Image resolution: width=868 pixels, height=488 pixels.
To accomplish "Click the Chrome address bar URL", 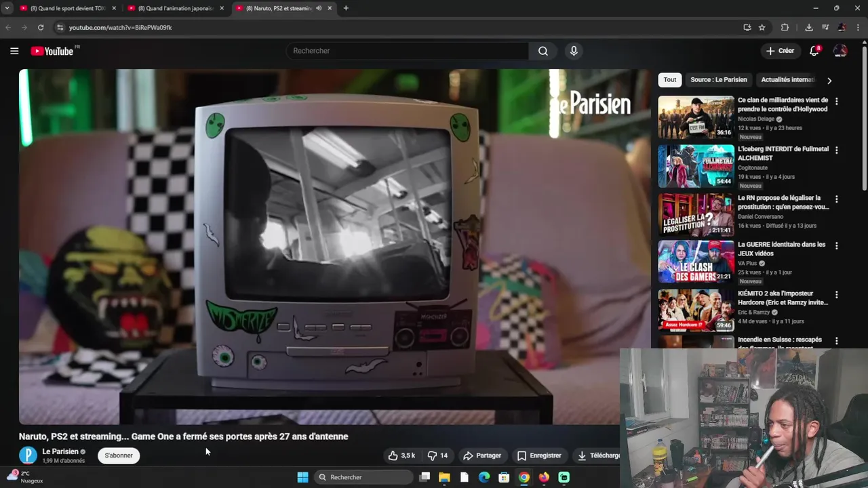I will tap(120, 27).
